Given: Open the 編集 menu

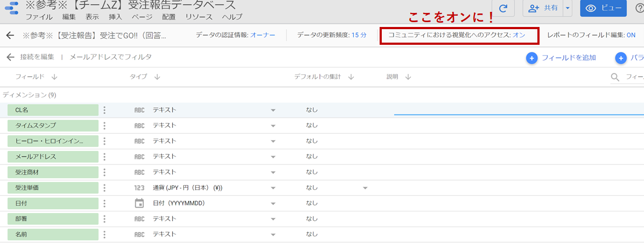Looking at the screenshot, I should click(x=69, y=17).
